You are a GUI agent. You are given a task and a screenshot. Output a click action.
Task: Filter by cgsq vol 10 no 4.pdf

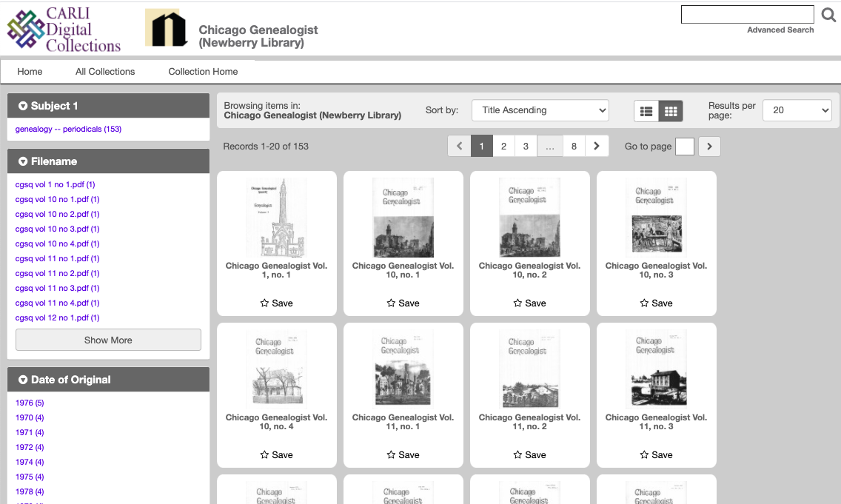click(58, 244)
